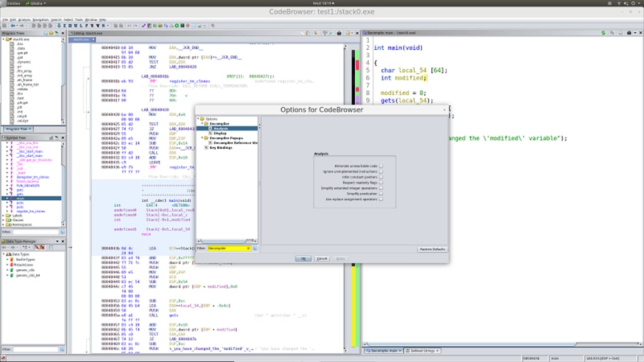This screenshot has width=644, height=362.
Task: Close the Symbol Tree panel
Action: (x=63, y=137)
